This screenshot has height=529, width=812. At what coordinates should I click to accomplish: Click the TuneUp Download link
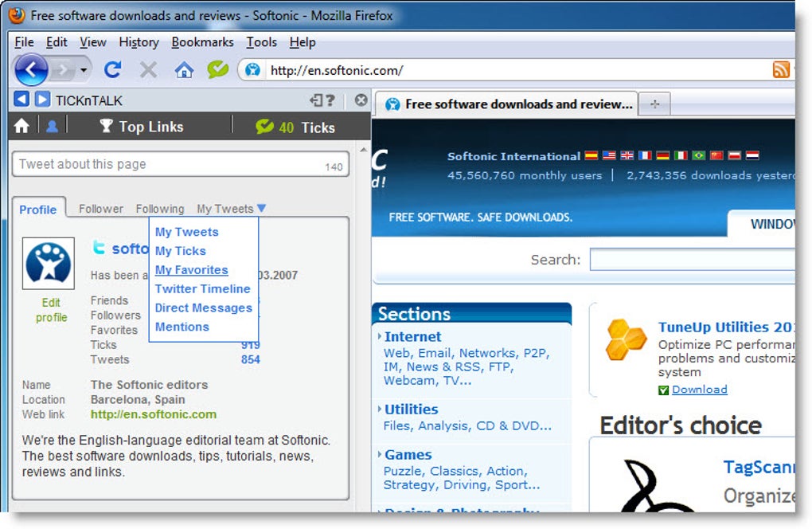coord(699,389)
